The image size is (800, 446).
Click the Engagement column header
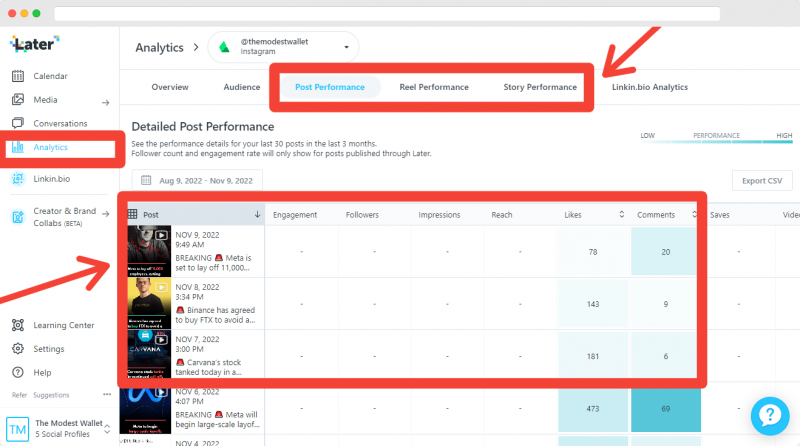295,215
